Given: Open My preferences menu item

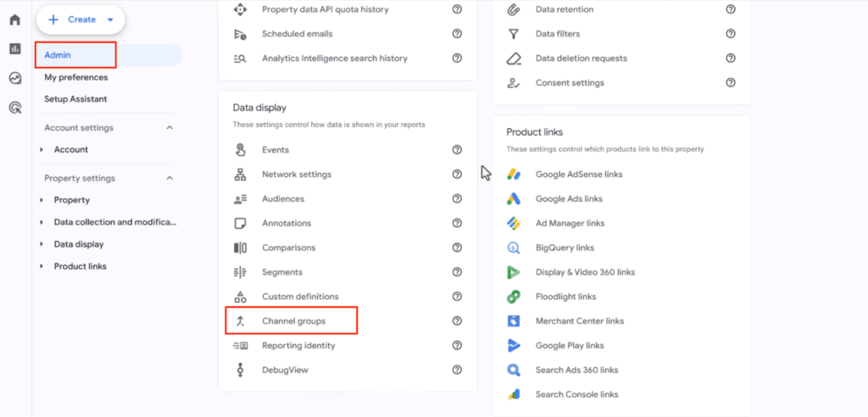Looking at the screenshot, I should point(76,77).
